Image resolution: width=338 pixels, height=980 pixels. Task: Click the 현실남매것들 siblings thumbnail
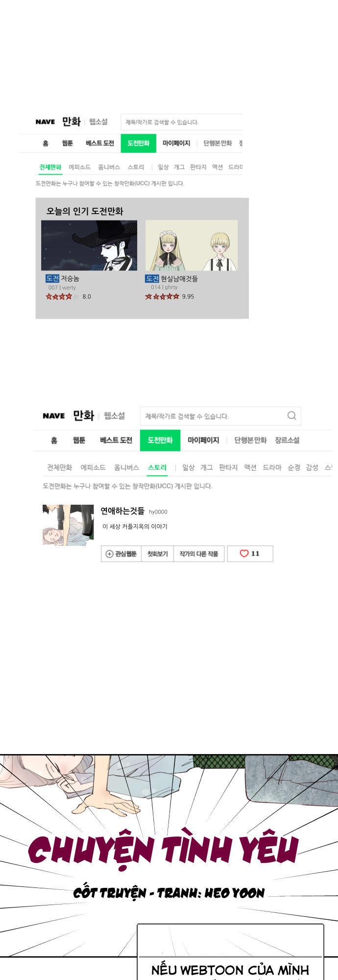pos(192,245)
